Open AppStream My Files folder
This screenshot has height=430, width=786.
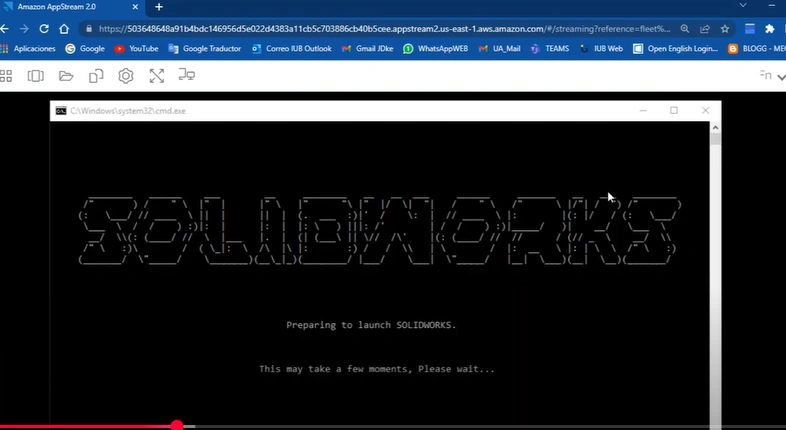coord(66,76)
